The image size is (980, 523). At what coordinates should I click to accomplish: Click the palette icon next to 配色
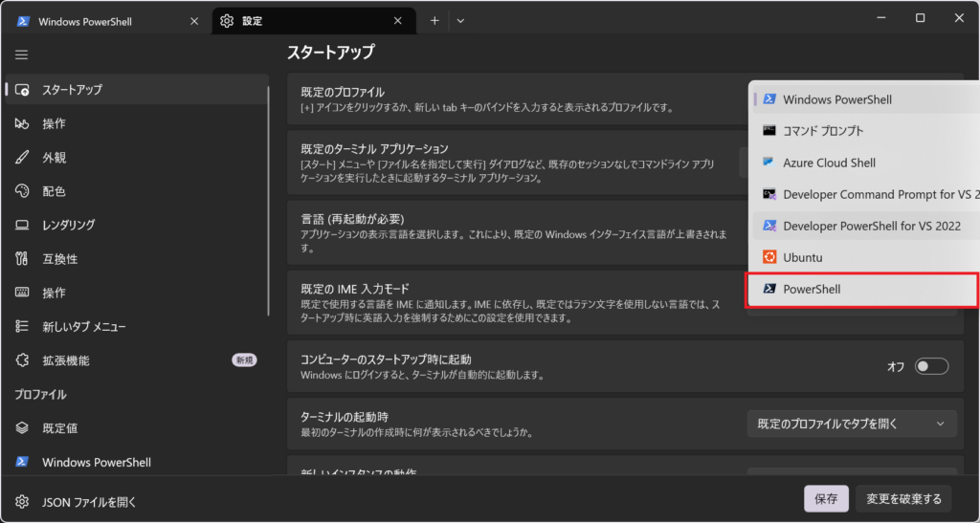[x=22, y=191]
